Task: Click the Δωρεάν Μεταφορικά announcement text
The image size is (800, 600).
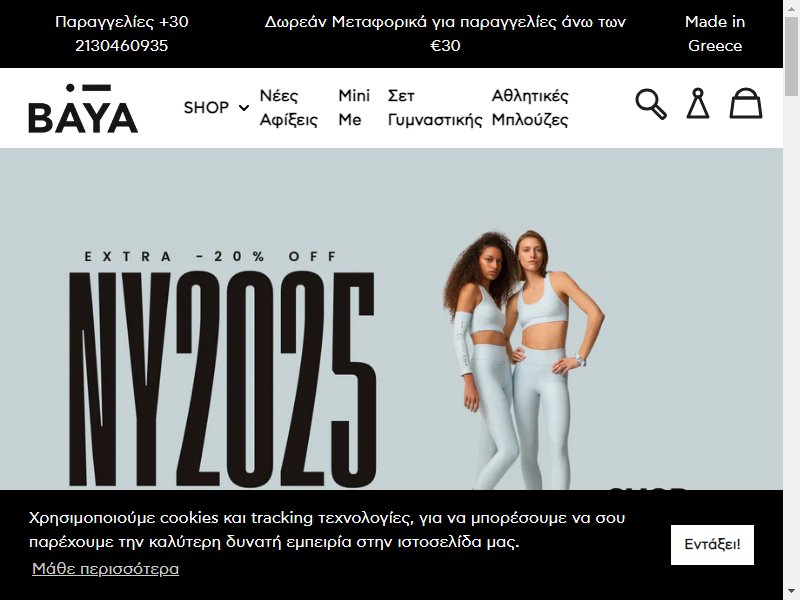Action: (x=445, y=34)
